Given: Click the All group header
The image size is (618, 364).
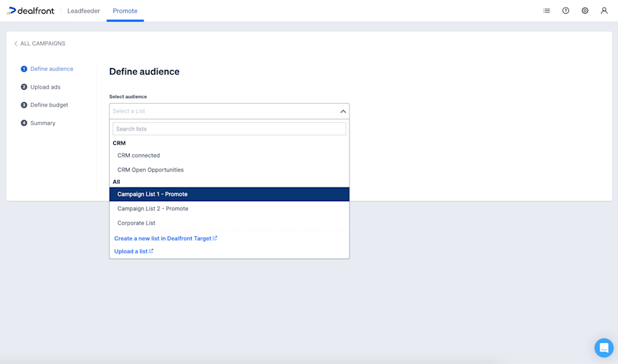Looking at the screenshot, I should tap(116, 182).
